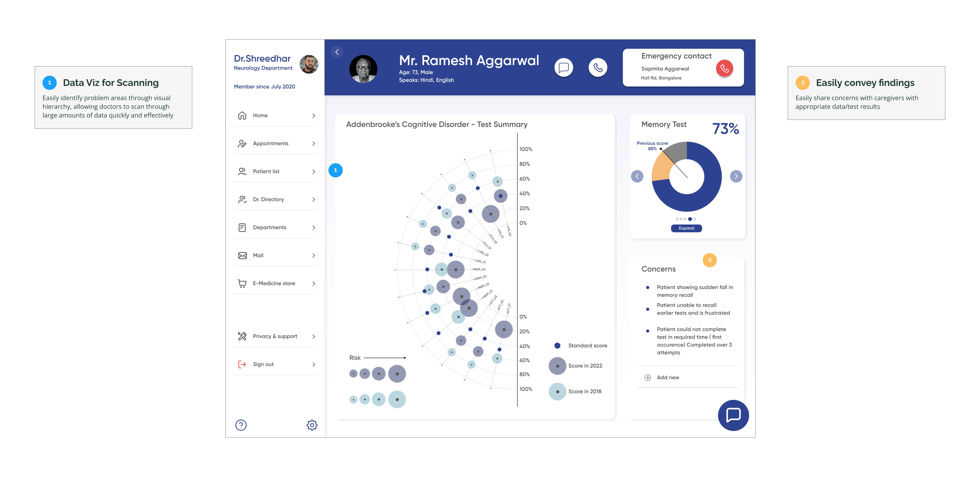Open chat with patient Ramesh Aggarwal
Image resolution: width=980 pixels, height=477 pixels.
pos(564,68)
